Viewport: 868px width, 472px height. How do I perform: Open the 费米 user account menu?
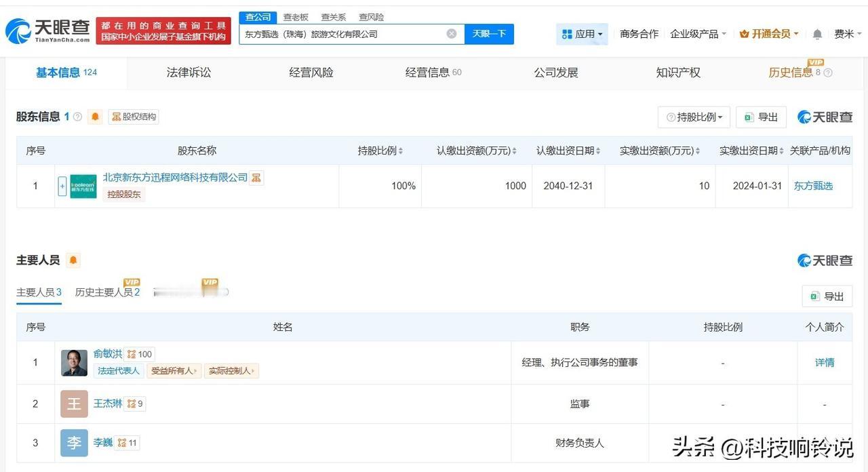point(848,34)
